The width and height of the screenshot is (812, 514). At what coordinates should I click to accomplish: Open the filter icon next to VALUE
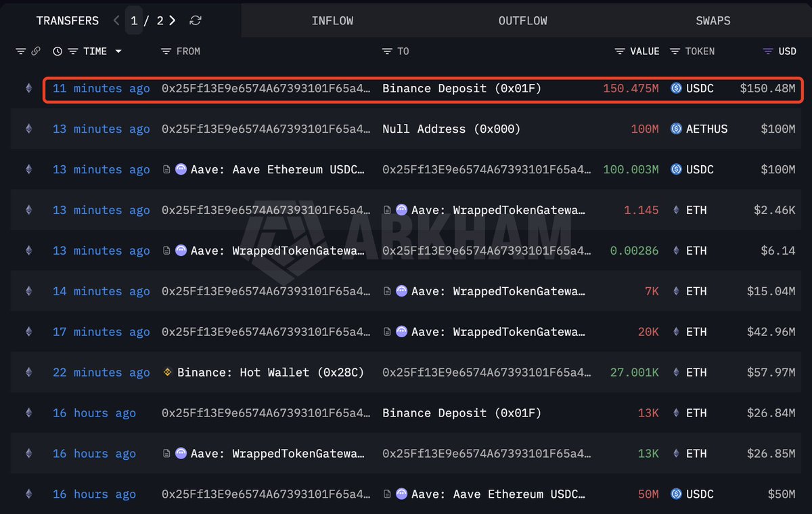click(620, 51)
